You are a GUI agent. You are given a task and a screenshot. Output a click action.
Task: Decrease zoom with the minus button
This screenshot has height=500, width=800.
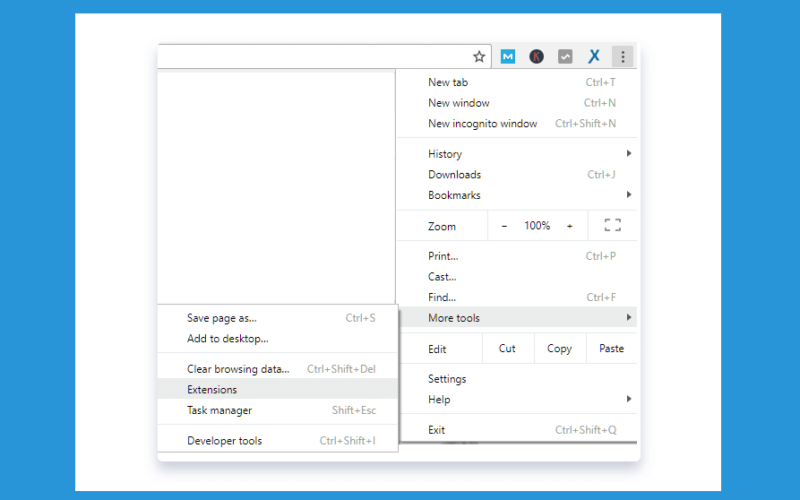(504, 226)
